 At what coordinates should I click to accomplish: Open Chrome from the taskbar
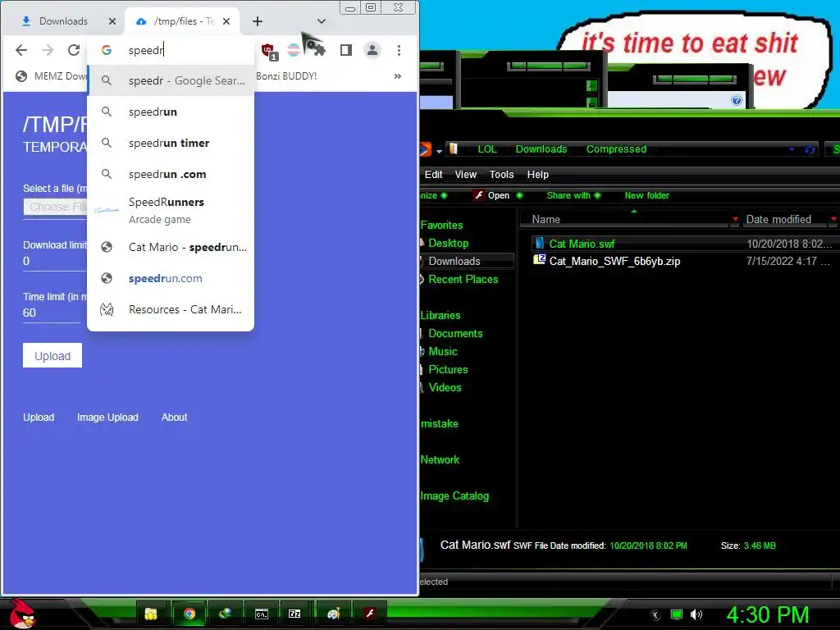(x=189, y=614)
